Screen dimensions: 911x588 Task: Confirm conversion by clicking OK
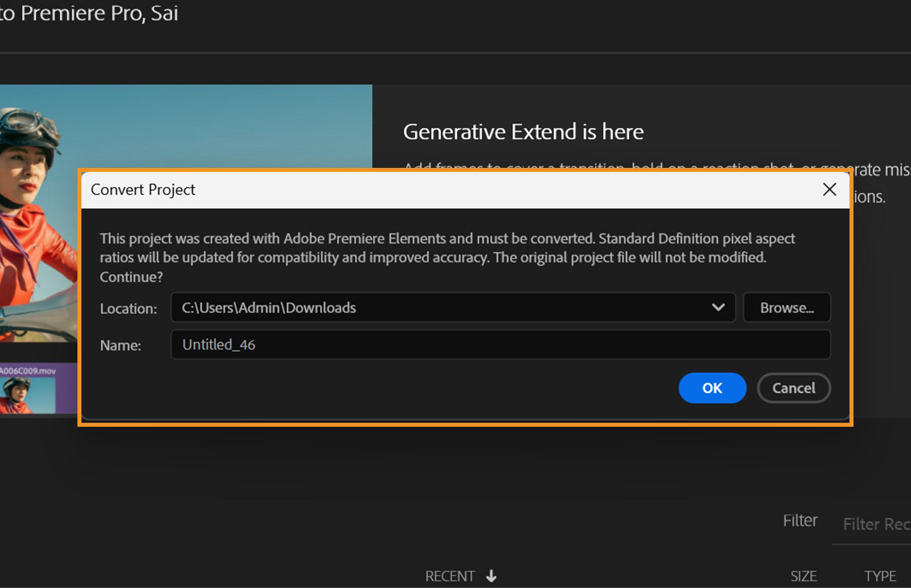pyautogui.click(x=712, y=388)
